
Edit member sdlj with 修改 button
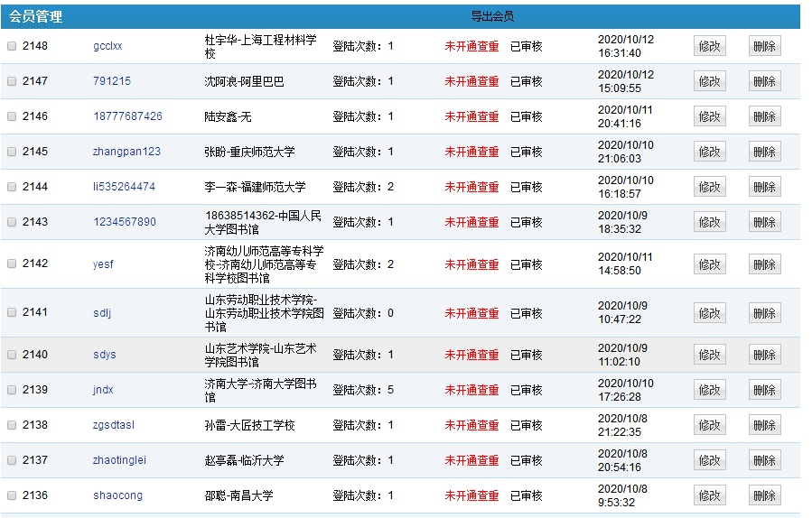709,313
